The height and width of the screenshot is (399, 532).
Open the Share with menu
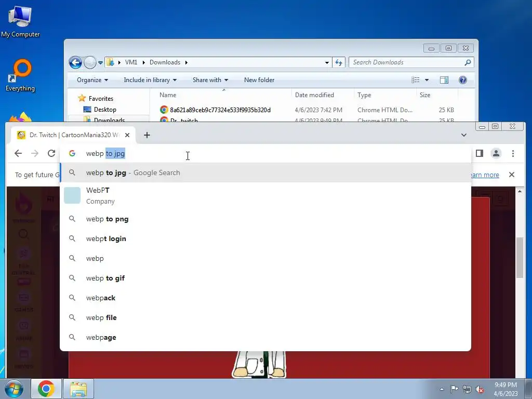(x=210, y=80)
